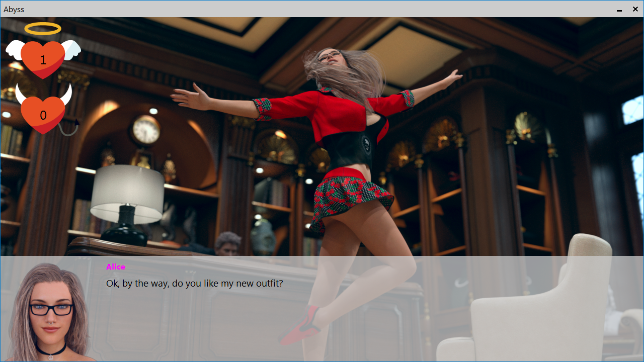Viewport: 644px width, 362px height.
Task: Click the left white angel wing
Action: [x=14, y=49]
